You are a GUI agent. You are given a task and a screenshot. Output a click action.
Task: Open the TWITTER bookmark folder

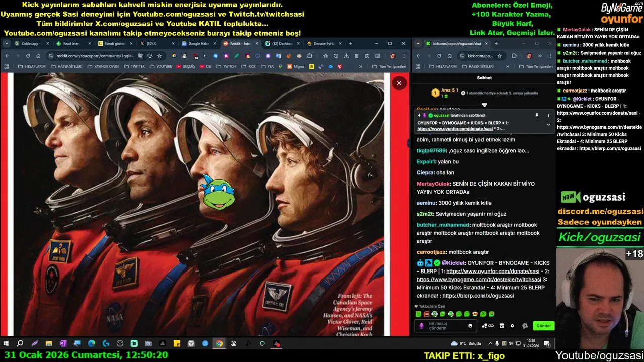point(134,66)
